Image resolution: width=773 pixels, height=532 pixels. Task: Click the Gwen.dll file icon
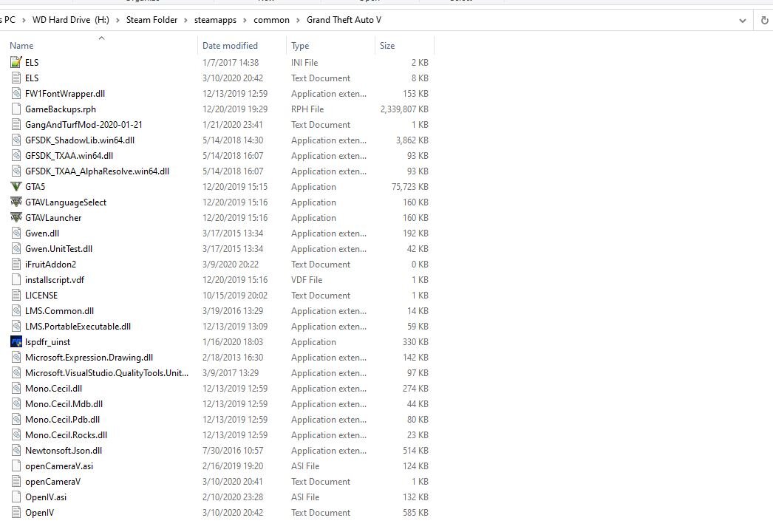(16, 233)
